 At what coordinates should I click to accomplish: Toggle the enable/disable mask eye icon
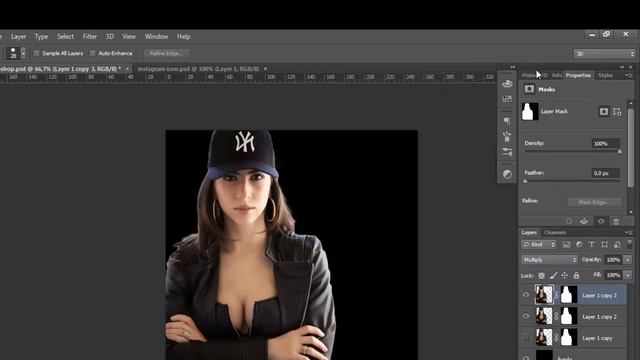click(601, 221)
